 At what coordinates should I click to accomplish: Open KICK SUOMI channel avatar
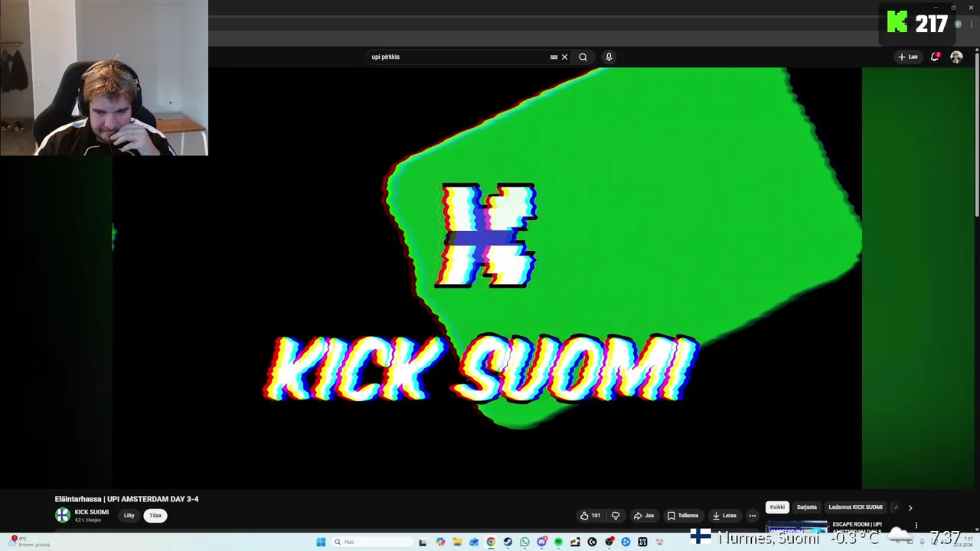click(63, 515)
